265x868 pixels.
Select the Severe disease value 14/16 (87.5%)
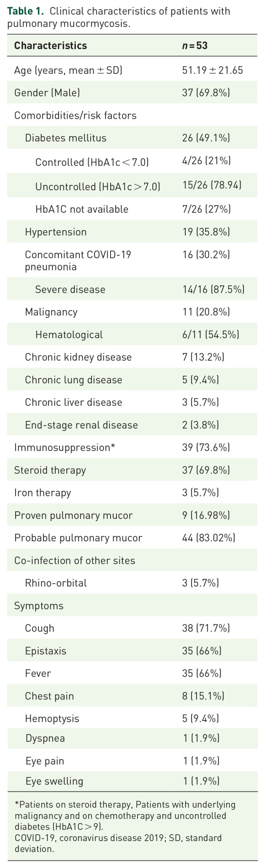coord(213,289)
